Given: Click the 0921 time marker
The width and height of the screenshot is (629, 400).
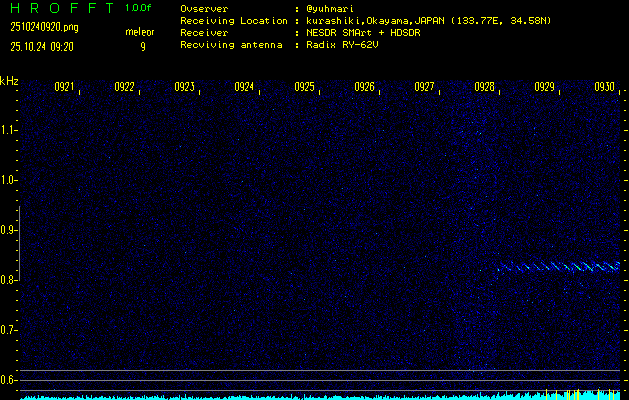Looking at the screenshot, I should point(64,87).
